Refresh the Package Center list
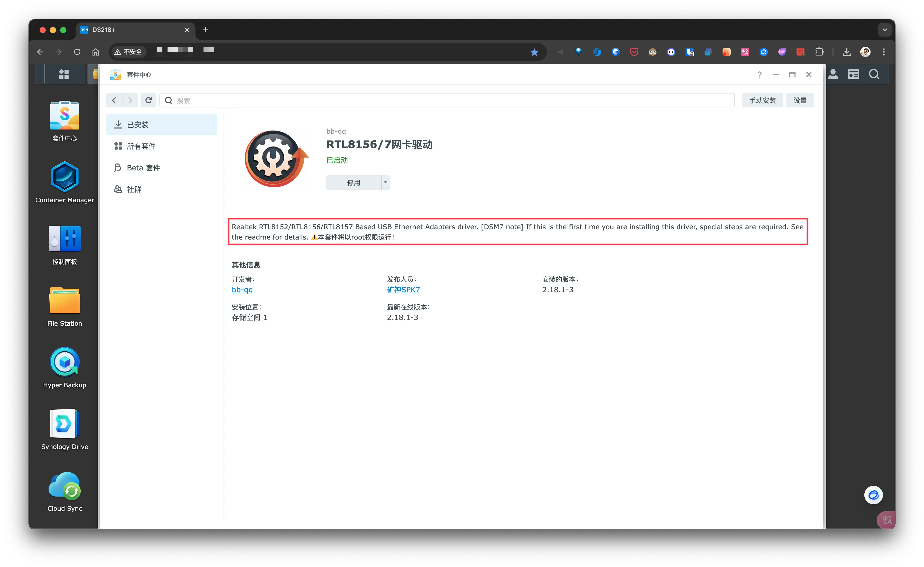This screenshot has width=924, height=567. 149,100
